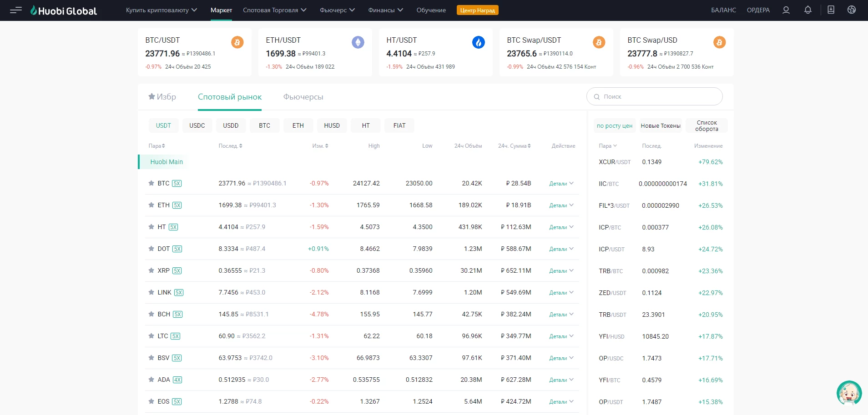The height and width of the screenshot is (415, 868).
Task: Click the 5X badge on DOT row
Action: coord(177,249)
